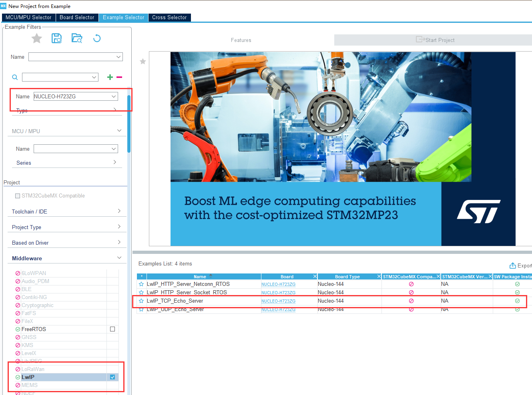Click the pink minus remove-filter icon
This screenshot has height=395, width=532.
click(119, 77)
